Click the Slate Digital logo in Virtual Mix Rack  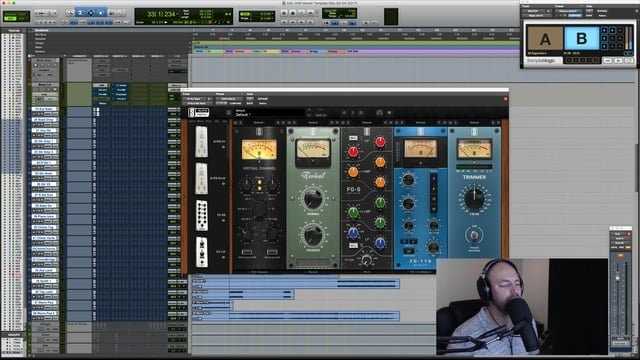[198, 113]
